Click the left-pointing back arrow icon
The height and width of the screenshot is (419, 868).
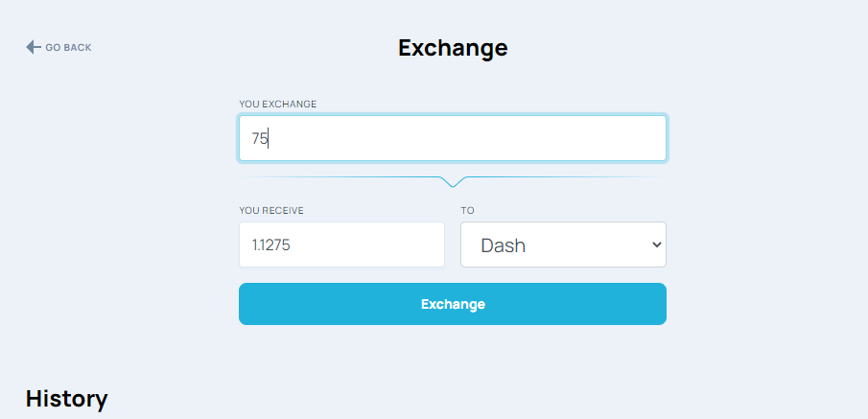[x=33, y=47]
